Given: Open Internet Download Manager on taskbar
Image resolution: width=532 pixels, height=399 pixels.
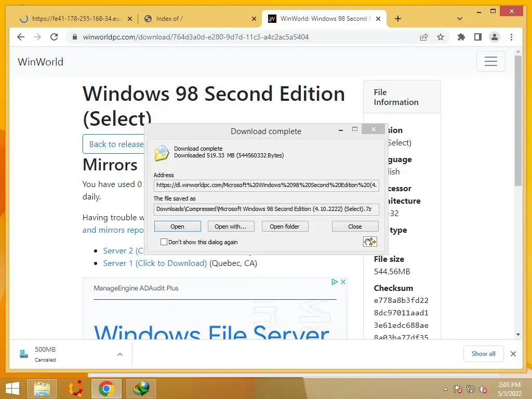Looking at the screenshot, I should point(141,389).
